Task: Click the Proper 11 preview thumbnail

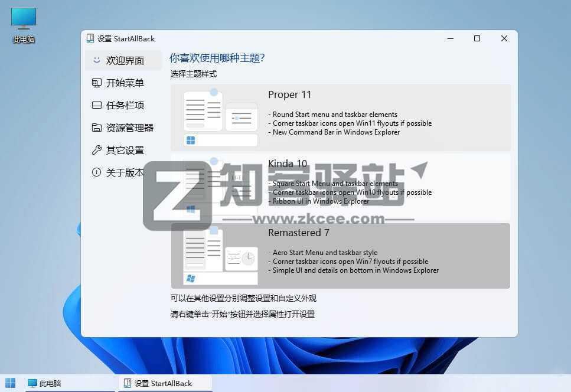Action: tap(219, 116)
